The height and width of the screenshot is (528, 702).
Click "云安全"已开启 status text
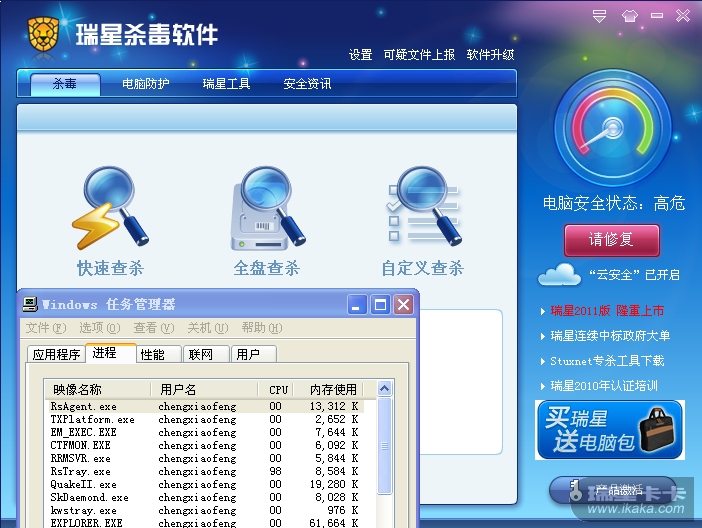634,275
